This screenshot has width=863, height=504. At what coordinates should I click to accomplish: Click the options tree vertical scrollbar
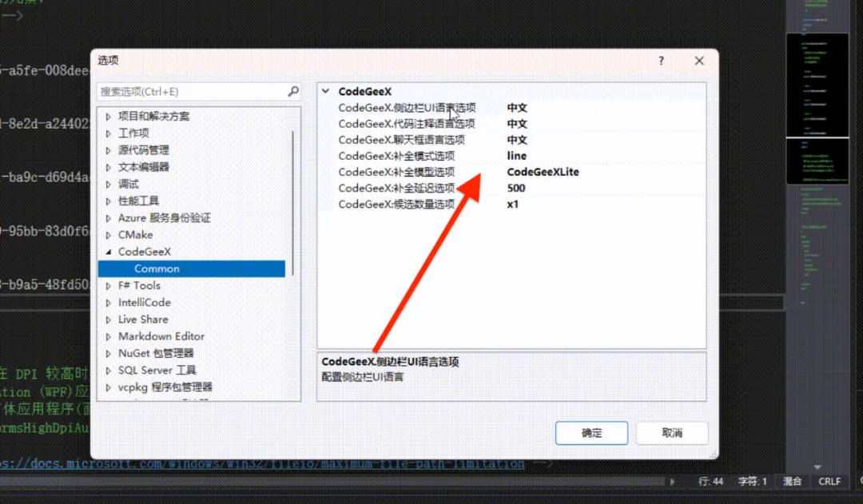tap(292, 204)
